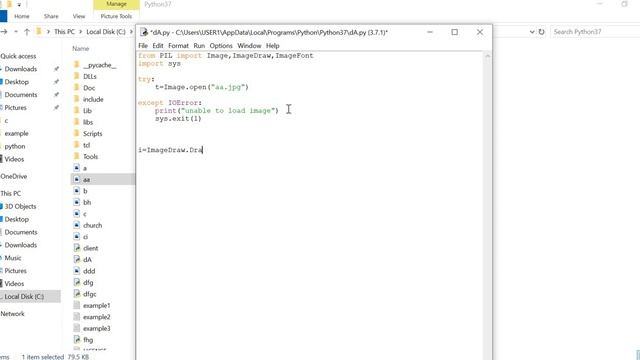Select file icon named example1
The image size is (640, 360).
[76, 305]
